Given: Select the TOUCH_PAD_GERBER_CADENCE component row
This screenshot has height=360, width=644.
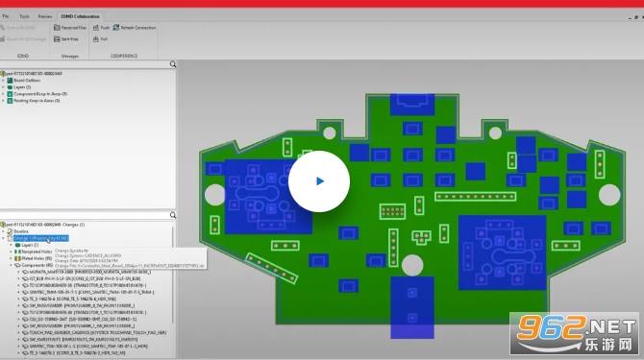Looking at the screenshot, I should pyautogui.click(x=95, y=332).
